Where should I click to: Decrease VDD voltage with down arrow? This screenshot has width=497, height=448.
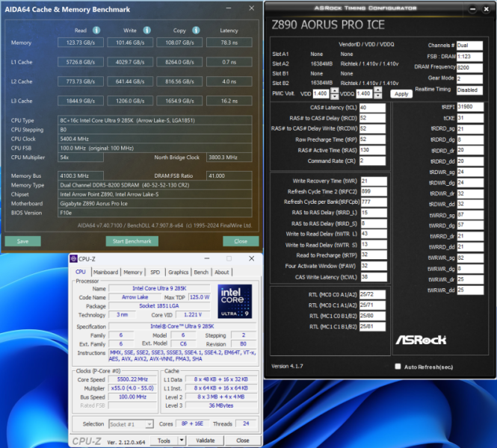point(334,96)
